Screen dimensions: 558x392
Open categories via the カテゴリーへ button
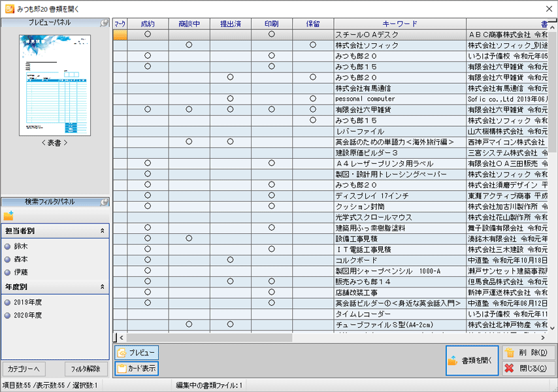coord(23,369)
